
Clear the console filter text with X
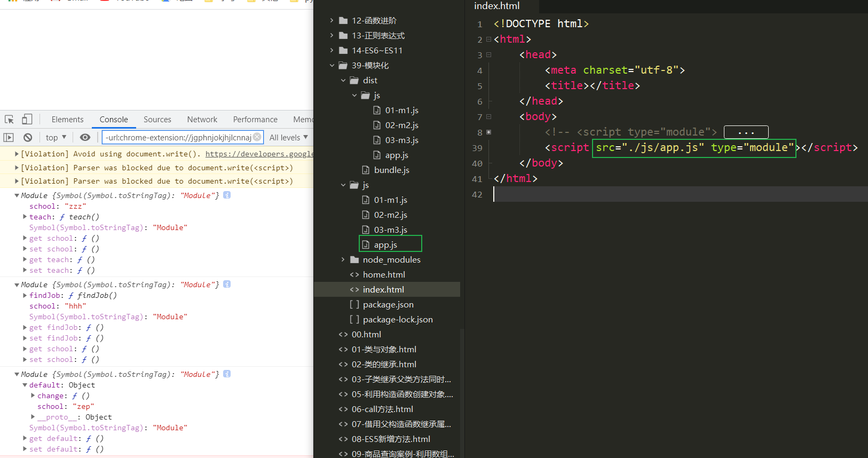(x=257, y=137)
